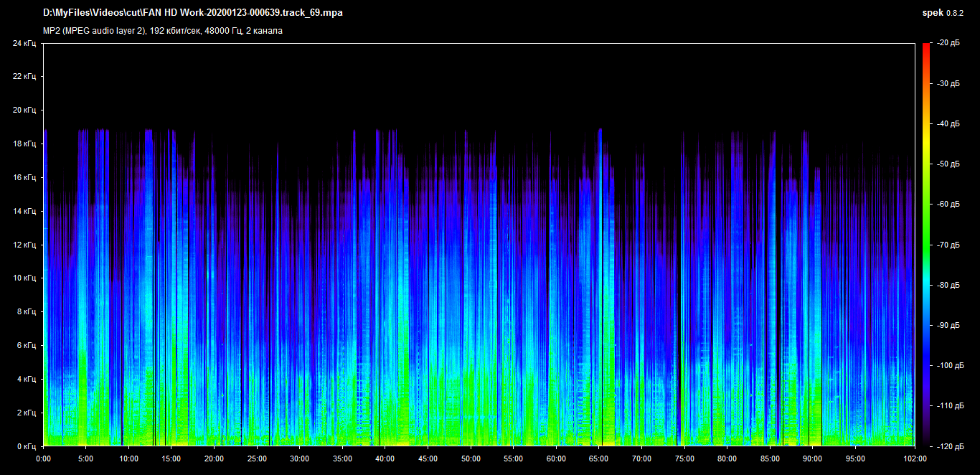This screenshot has height=475, width=980.
Task: Select the 12 кГц frequency label
Action: click(24, 245)
